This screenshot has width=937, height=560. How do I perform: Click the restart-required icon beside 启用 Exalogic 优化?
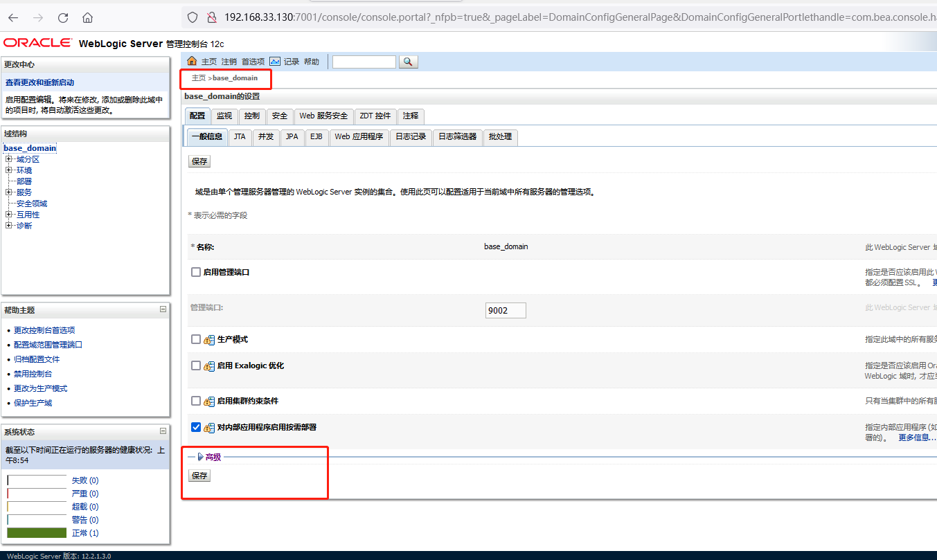pyautogui.click(x=210, y=366)
